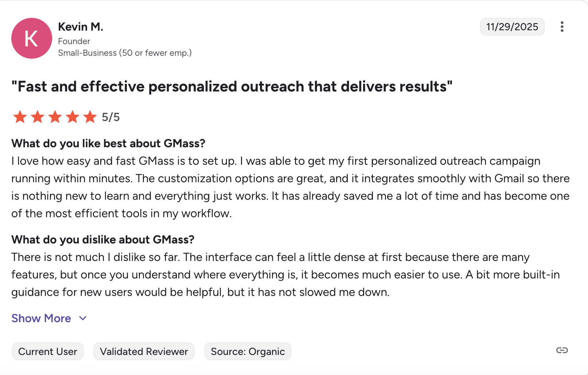Click the Small-Business company size label
The height and width of the screenshot is (375, 588).
click(125, 53)
